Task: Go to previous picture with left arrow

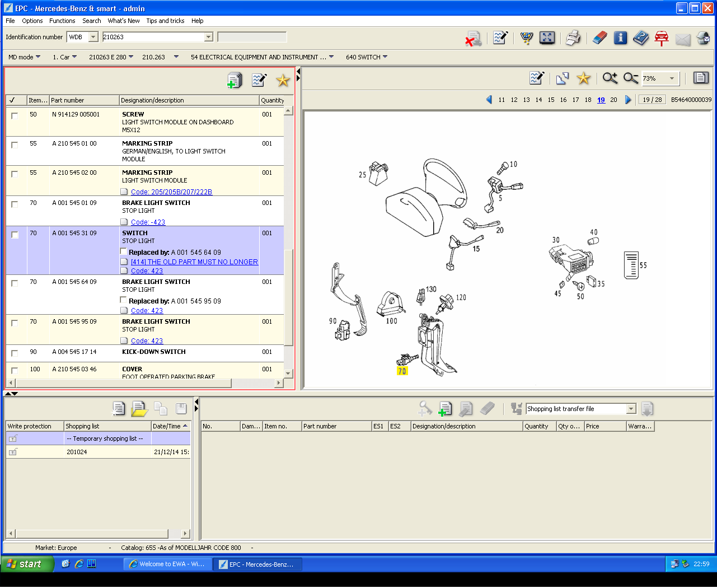Action: tap(489, 100)
